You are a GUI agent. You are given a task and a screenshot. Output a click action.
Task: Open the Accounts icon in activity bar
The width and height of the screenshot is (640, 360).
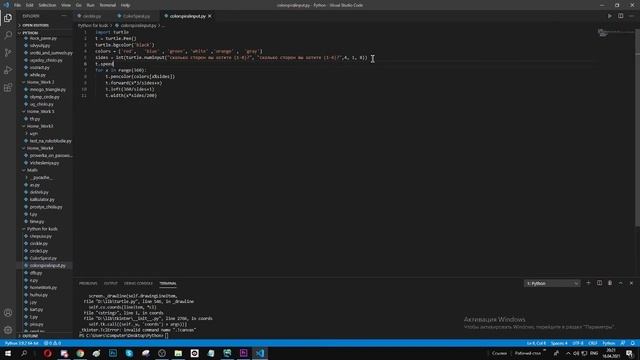coord(8,313)
